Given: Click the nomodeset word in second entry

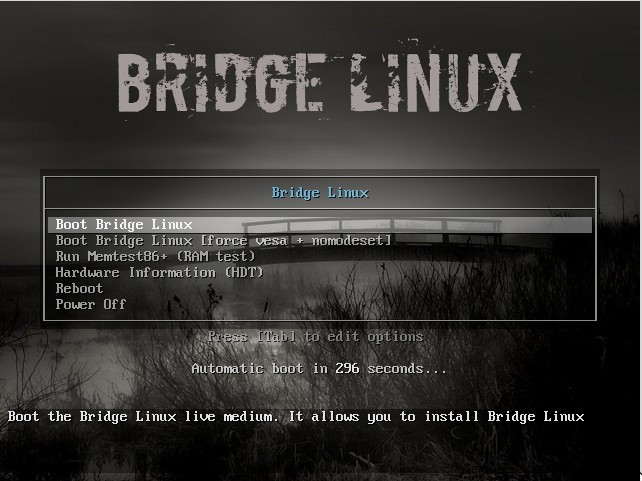Looking at the screenshot, I should coord(348,241).
